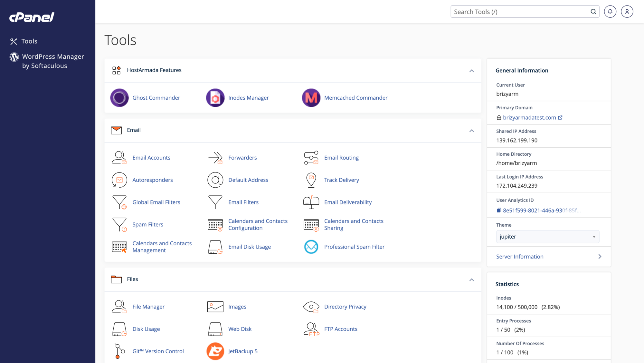Open the jupiter Theme dropdown
This screenshot has width=644, height=363.
(x=547, y=237)
